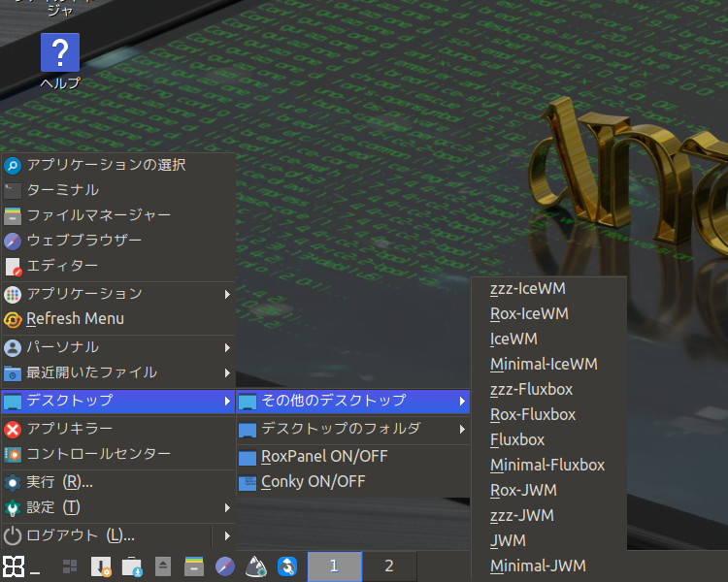Click the App Select magnifier icon

pos(13,165)
